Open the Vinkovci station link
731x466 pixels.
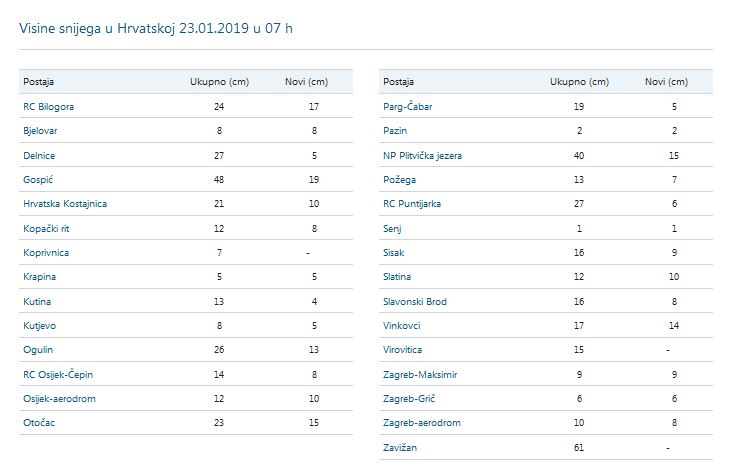(x=402, y=326)
